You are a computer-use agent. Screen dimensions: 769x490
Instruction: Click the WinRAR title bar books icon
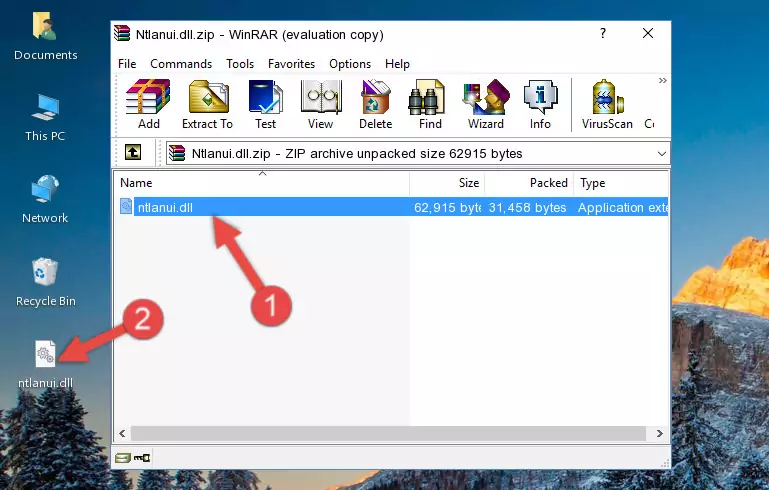point(122,33)
